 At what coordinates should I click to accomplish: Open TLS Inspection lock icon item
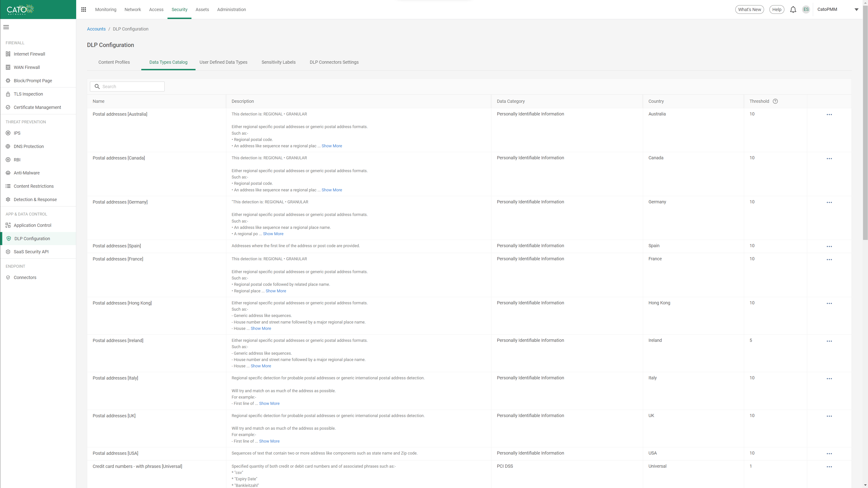28,94
